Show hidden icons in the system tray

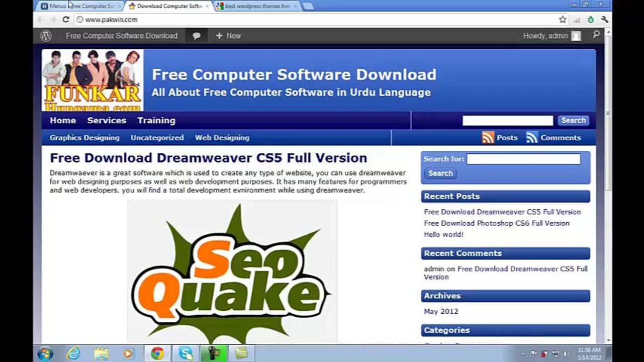[523, 353]
